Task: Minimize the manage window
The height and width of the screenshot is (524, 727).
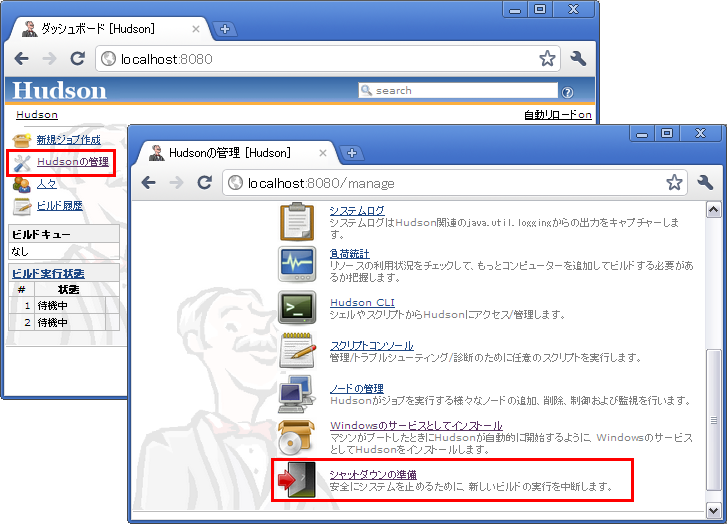Action: (x=642, y=134)
